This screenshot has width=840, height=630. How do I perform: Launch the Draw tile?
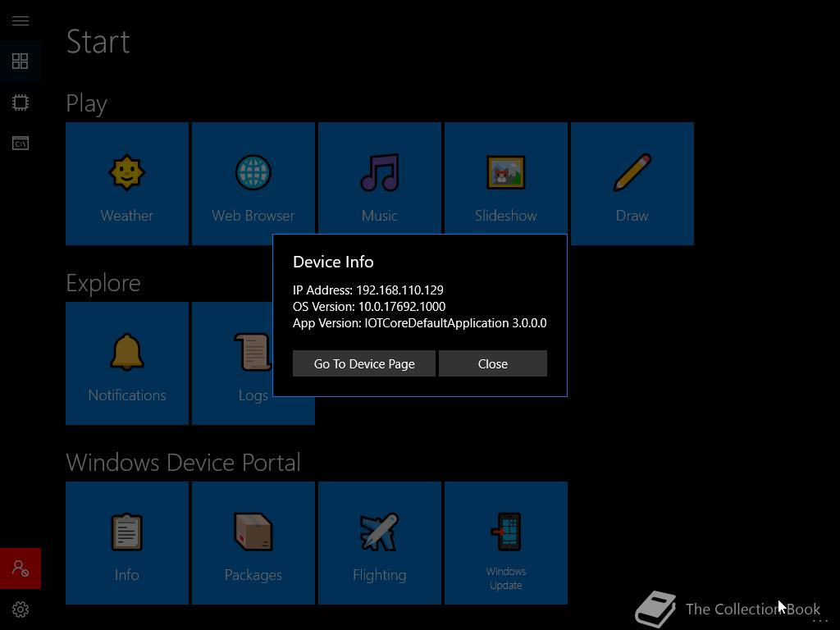pos(632,184)
